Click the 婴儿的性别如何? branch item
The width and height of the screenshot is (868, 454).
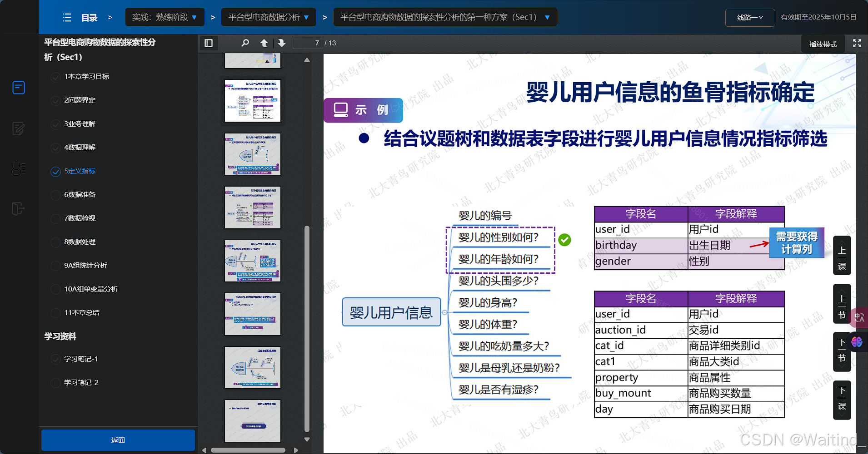pyautogui.click(x=499, y=237)
